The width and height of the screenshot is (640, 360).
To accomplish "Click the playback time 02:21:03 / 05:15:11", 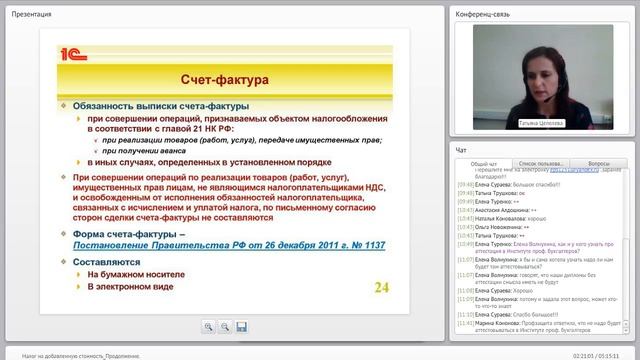I will coord(596,356).
